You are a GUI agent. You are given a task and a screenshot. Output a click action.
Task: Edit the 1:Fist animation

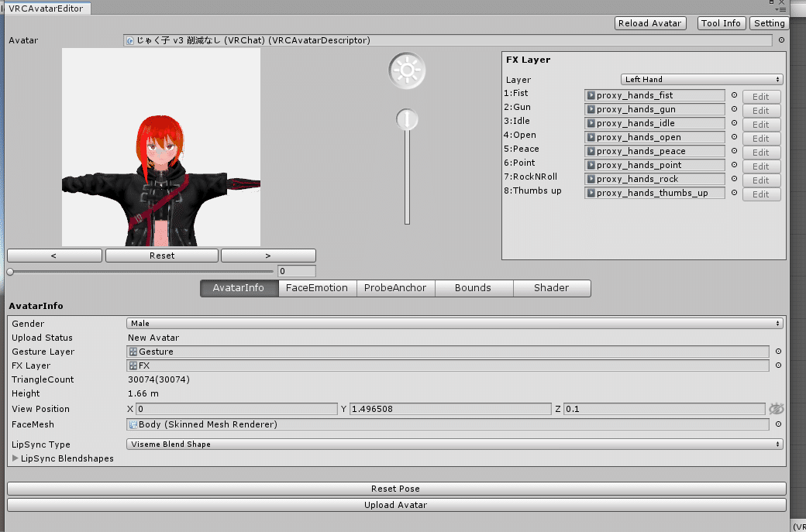pos(761,97)
